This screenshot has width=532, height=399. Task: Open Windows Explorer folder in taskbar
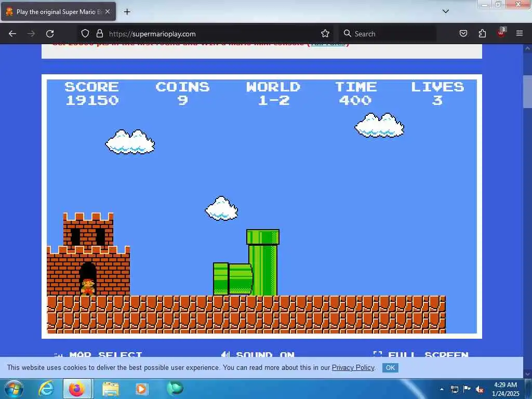(111, 389)
